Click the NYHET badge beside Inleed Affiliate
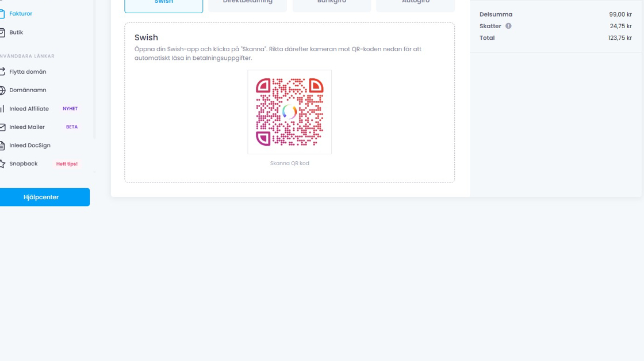 pyautogui.click(x=70, y=109)
